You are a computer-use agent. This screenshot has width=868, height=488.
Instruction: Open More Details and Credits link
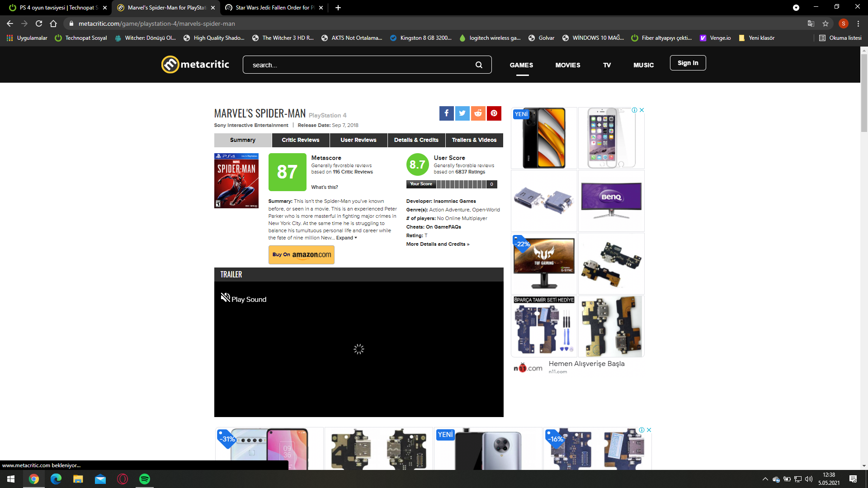pos(438,244)
